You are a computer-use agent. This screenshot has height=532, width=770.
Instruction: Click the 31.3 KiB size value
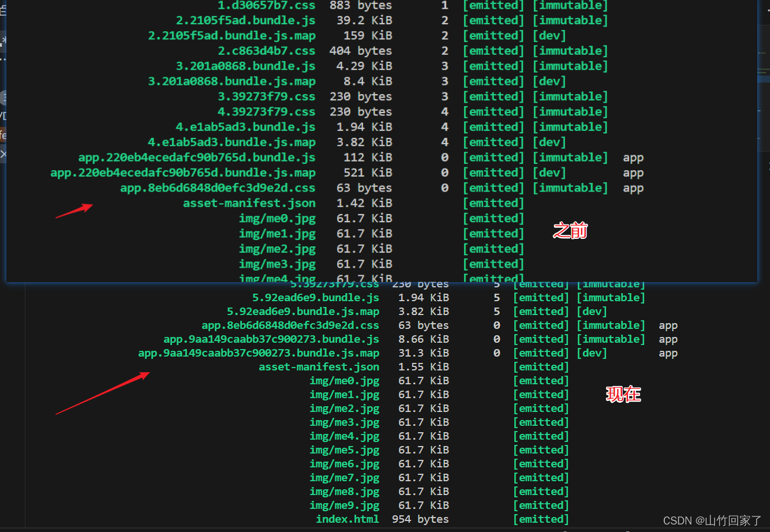[424, 353]
